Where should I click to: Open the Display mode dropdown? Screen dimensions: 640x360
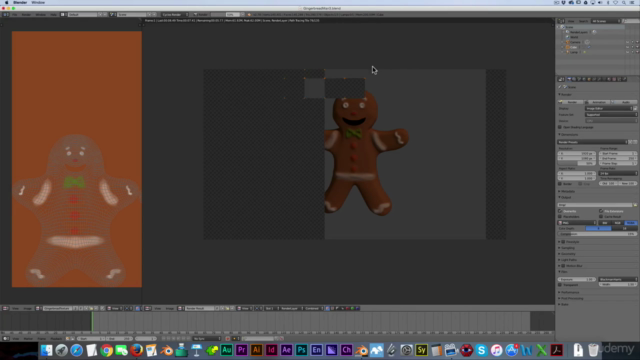(608, 108)
